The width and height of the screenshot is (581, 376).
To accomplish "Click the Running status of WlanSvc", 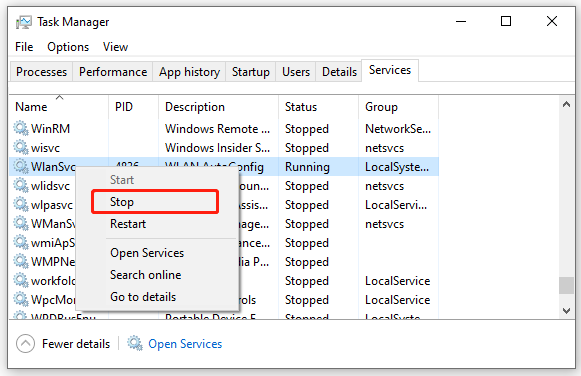I will pos(307,167).
